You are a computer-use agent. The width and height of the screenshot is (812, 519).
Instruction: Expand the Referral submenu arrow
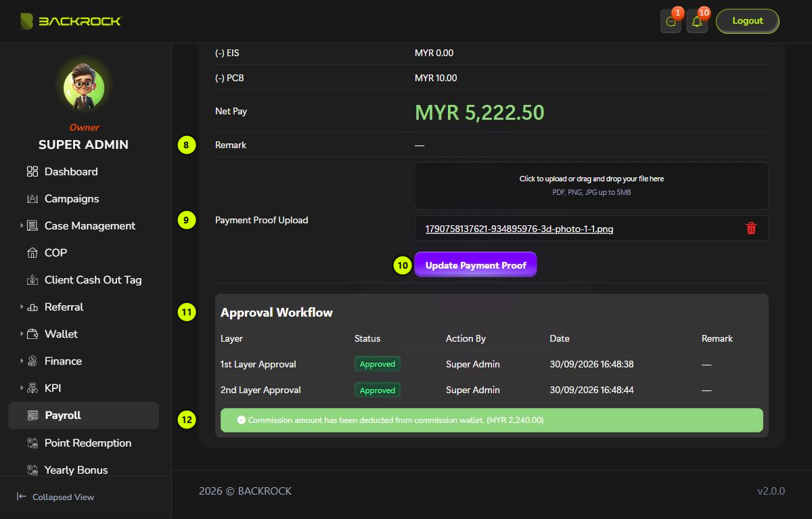coord(22,307)
